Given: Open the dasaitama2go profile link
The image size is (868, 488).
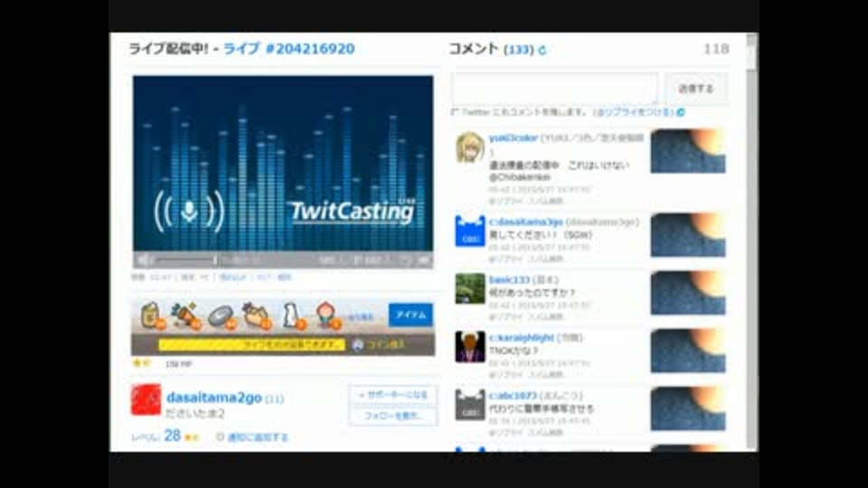Looking at the screenshot, I should coord(213,398).
